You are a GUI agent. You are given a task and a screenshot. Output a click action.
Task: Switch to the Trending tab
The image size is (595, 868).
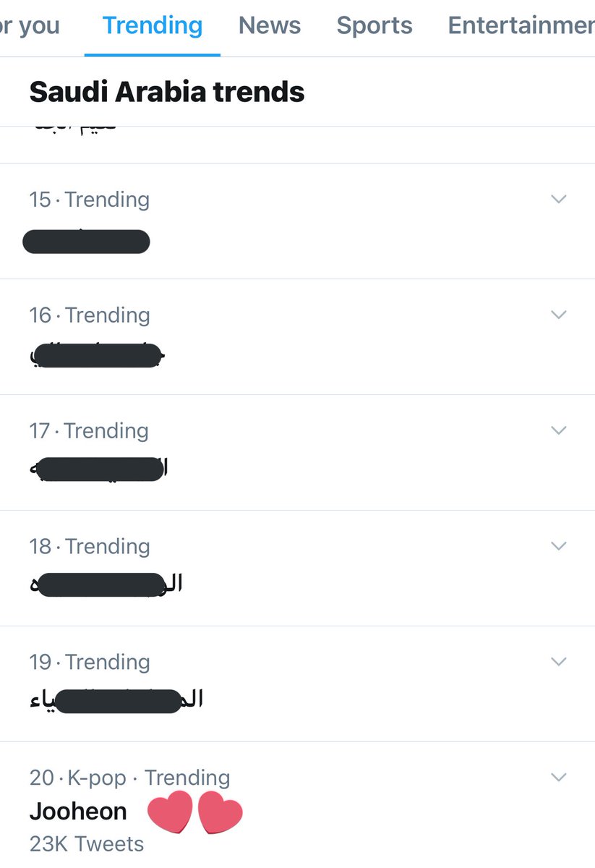coord(153,26)
